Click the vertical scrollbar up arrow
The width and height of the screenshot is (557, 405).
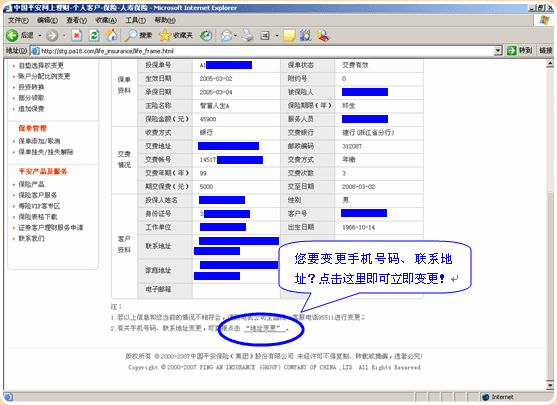coord(550,64)
